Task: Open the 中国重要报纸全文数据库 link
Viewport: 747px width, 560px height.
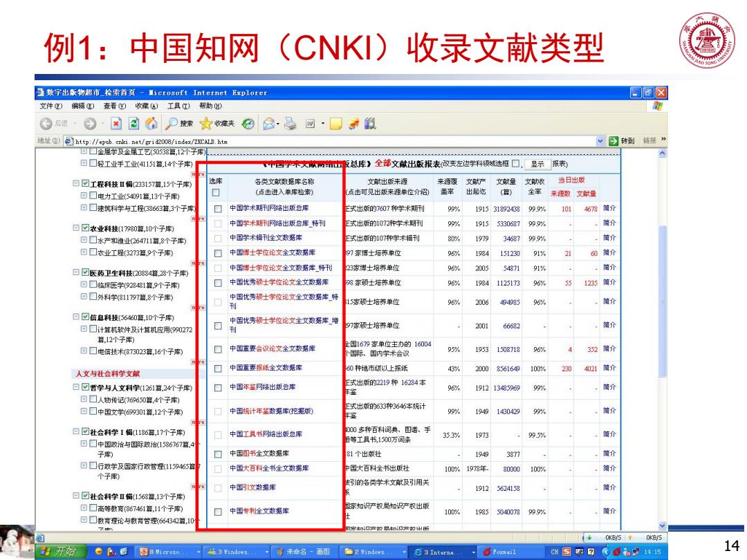Action: (266, 368)
